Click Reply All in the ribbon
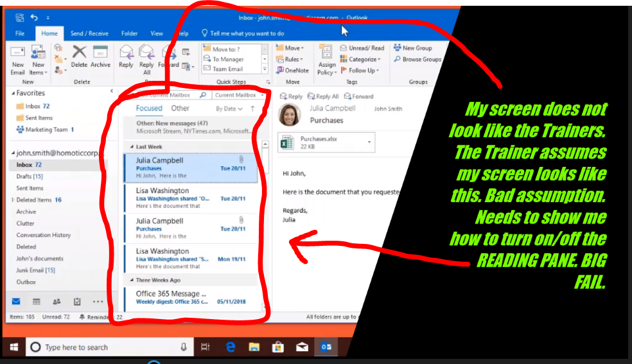The width and height of the screenshot is (632, 364). pyautogui.click(x=146, y=60)
